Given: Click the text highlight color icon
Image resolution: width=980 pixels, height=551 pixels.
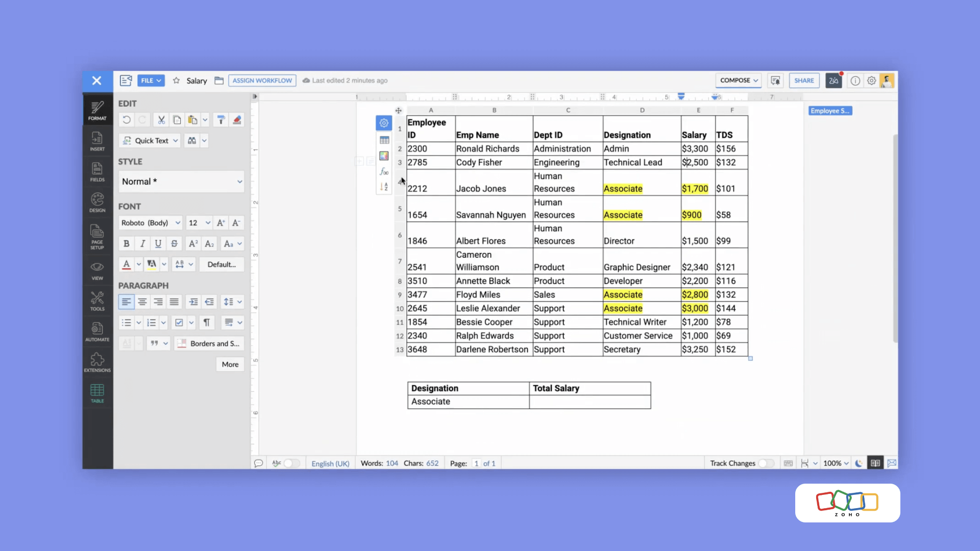Looking at the screenshot, I should (x=152, y=264).
